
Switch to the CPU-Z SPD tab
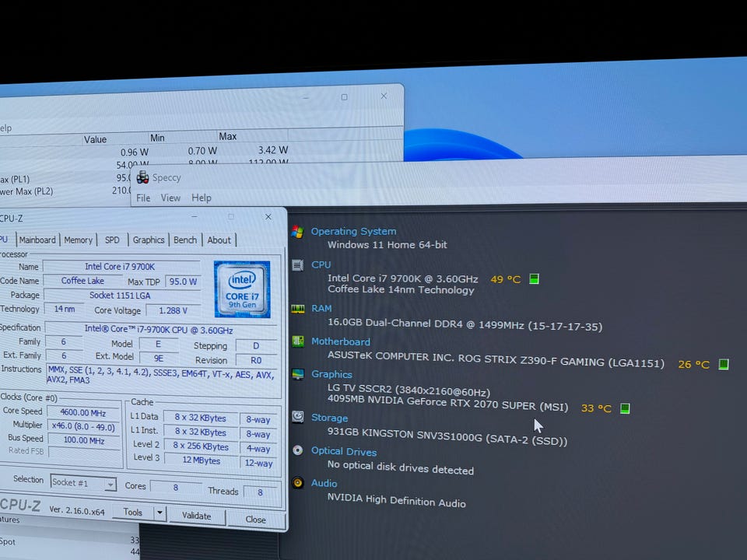point(112,240)
